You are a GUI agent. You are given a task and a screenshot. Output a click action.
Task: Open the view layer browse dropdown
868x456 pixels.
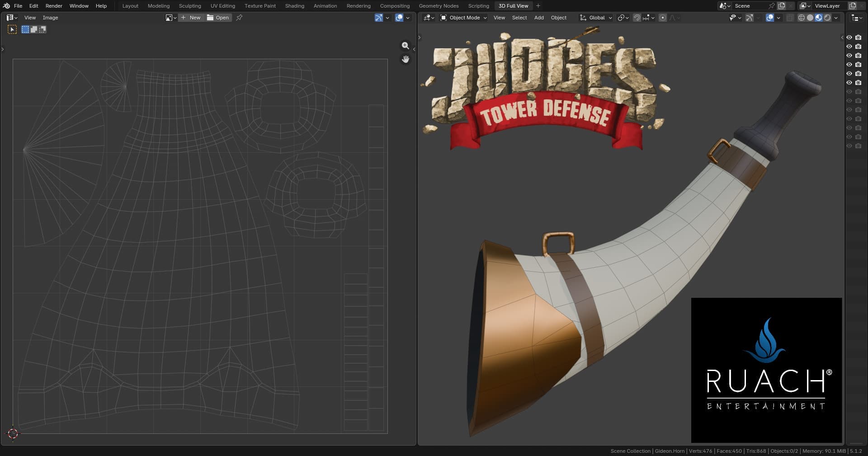tap(805, 6)
